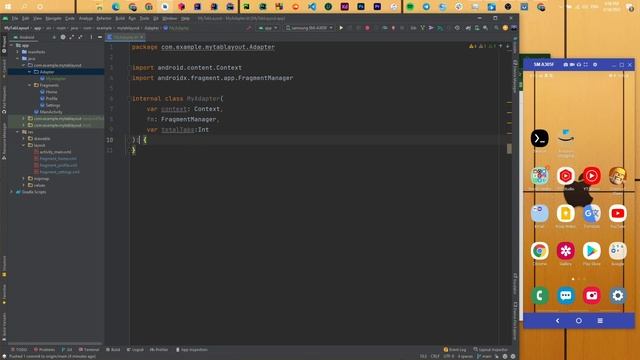Screen dimensions: 640x360
Task: Select the MyAdapter.kt editor tab
Action: (x=126, y=37)
